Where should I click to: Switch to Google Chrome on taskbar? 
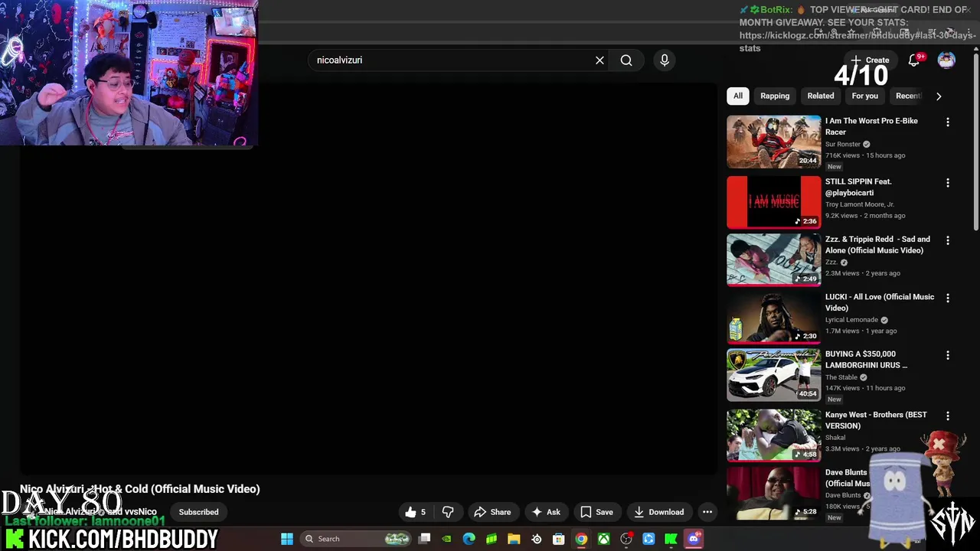click(581, 539)
